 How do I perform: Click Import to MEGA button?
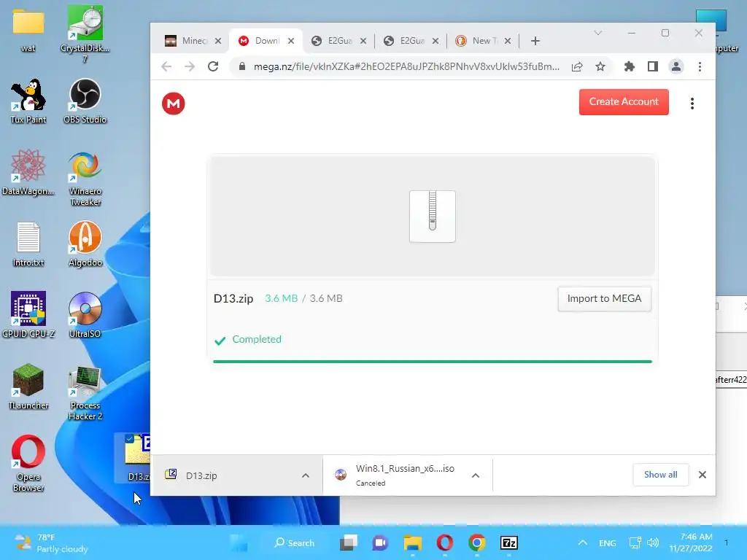[x=604, y=298]
